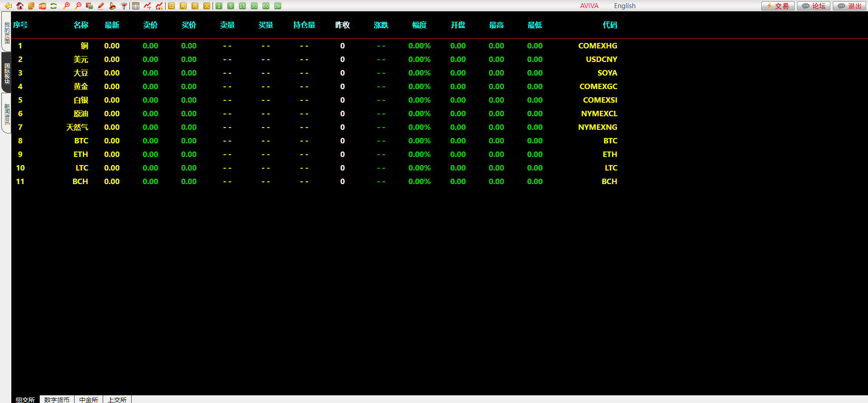Select the 5-minute chart button
Viewport: 868px width, 403px height.
[x=231, y=6]
